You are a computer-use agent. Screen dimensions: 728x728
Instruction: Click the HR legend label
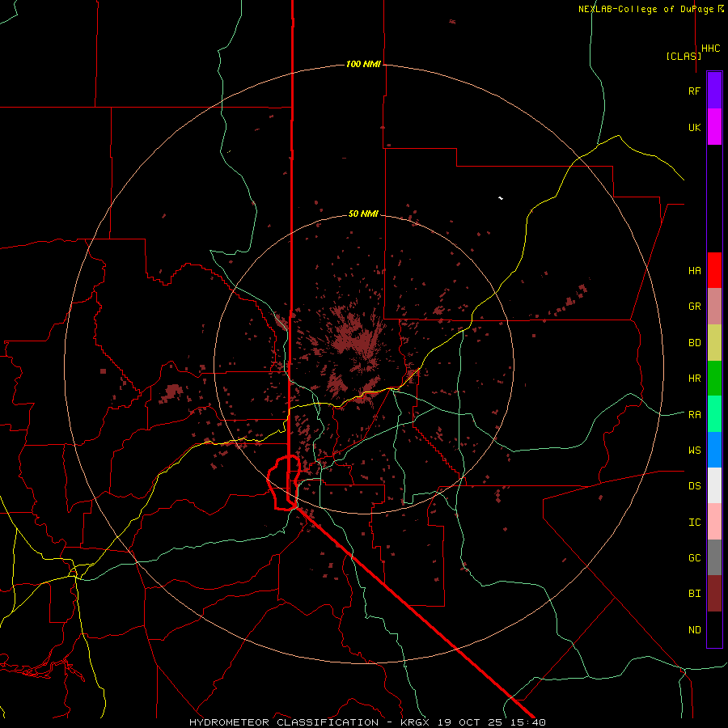point(694,379)
